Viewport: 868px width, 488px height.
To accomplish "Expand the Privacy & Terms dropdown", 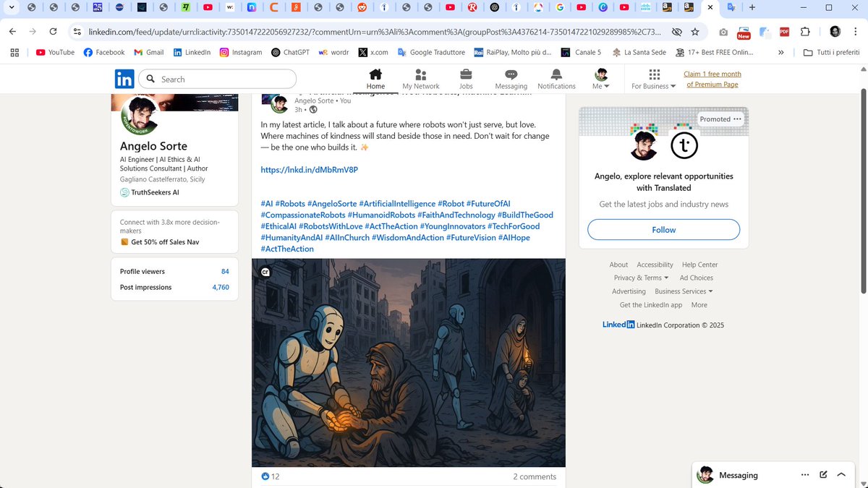I will [x=642, y=278].
